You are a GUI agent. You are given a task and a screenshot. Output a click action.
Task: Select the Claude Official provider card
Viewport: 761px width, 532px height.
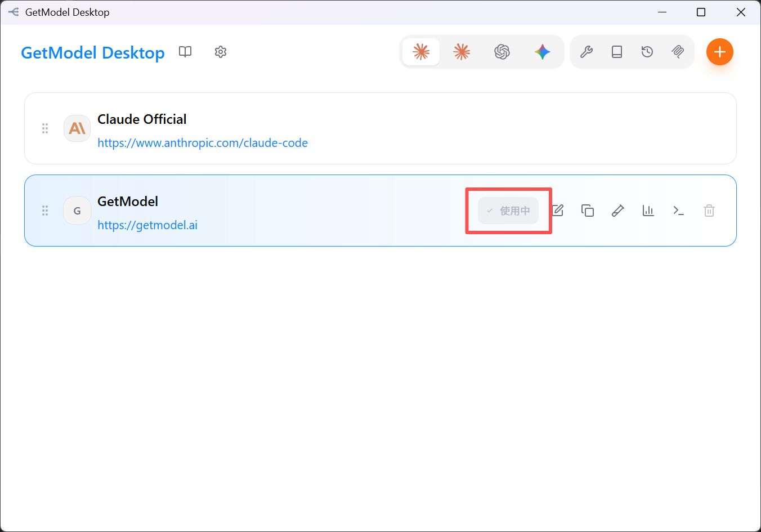[x=380, y=128]
